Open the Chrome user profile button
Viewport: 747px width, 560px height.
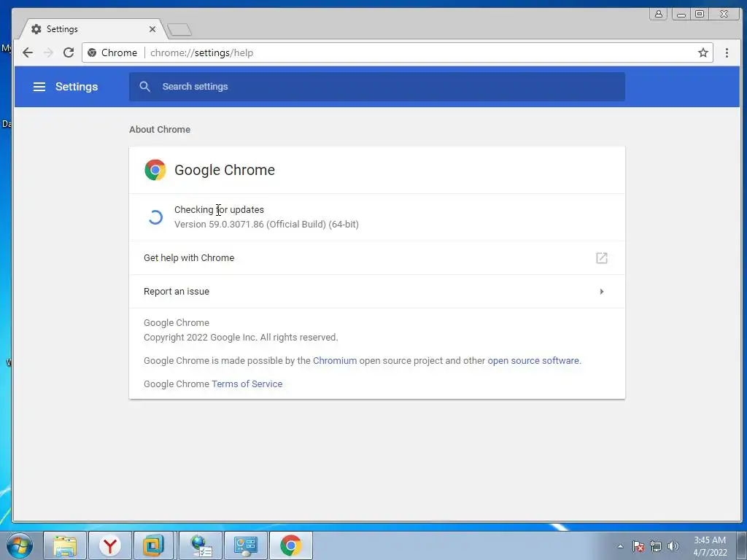pyautogui.click(x=659, y=14)
